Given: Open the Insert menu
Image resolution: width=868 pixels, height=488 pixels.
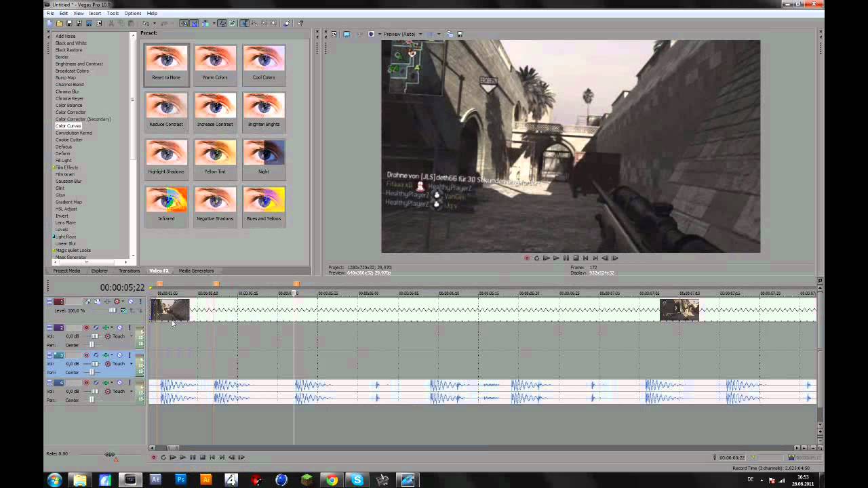Looking at the screenshot, I should 95,13.
